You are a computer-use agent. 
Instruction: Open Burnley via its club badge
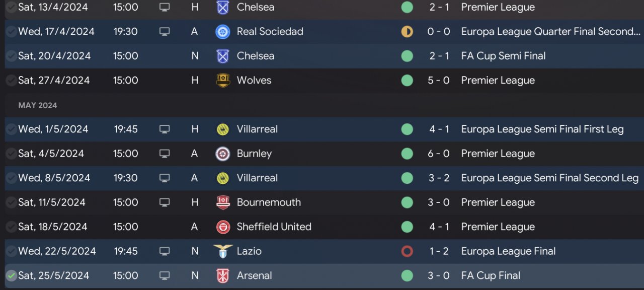pyautogui.click(x=222, y=154)
